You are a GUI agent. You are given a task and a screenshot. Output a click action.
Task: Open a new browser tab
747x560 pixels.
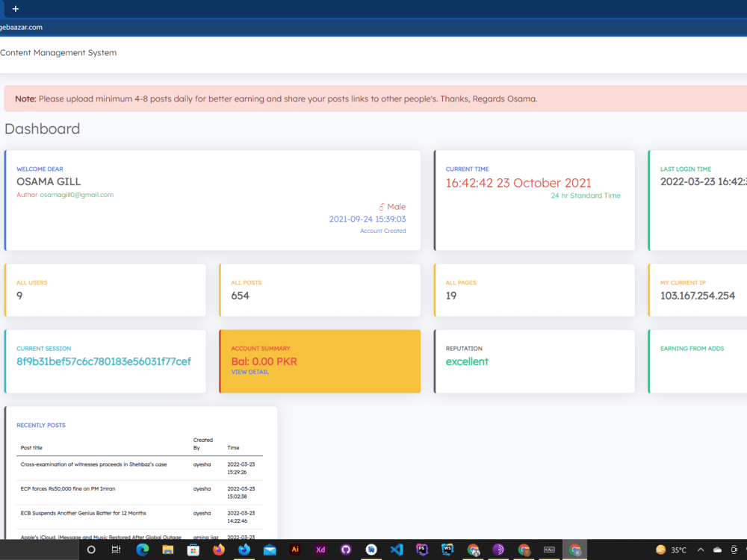pyautogui.click(x=16, y=10)
